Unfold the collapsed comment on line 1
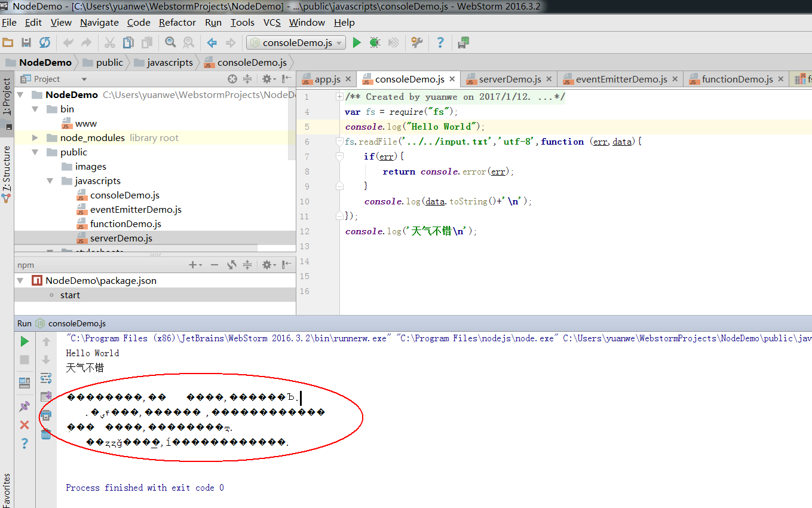The width and height of the screenshot is (812, 508). [x=339, y=97]
